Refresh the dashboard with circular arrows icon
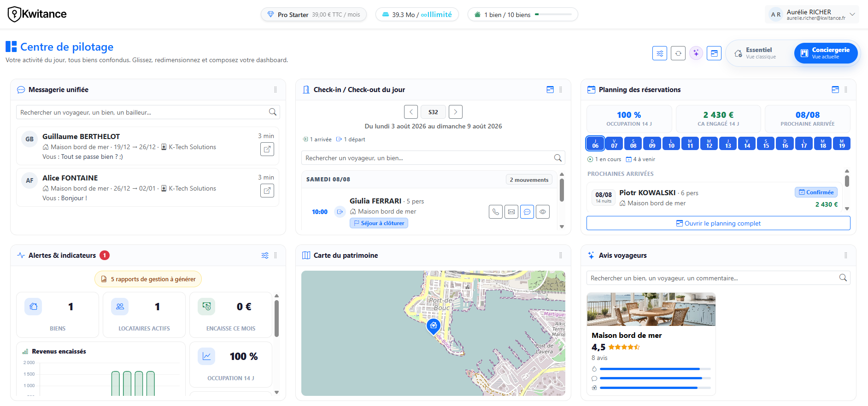The image size is (868, 406). coord(678,53)
